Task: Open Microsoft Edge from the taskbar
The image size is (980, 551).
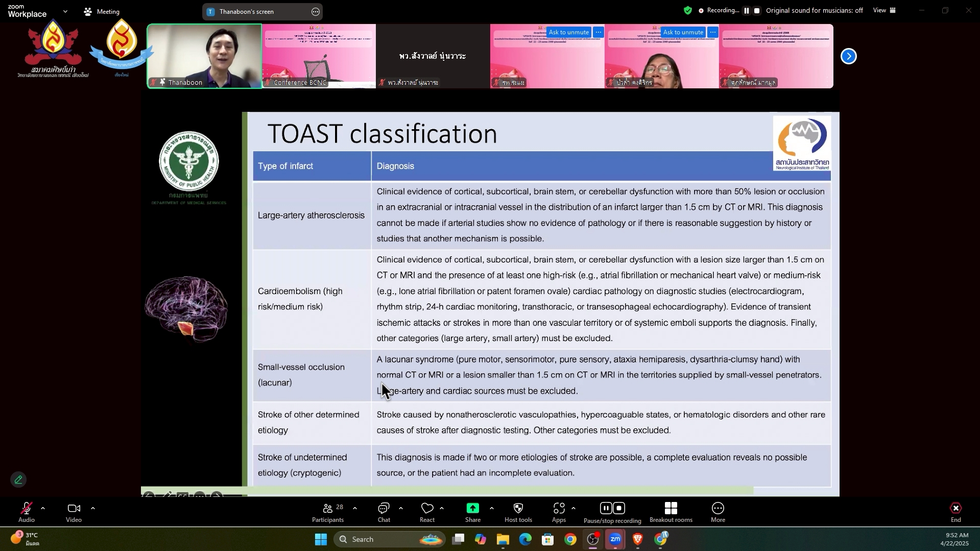Action: [x=525, y=539]
